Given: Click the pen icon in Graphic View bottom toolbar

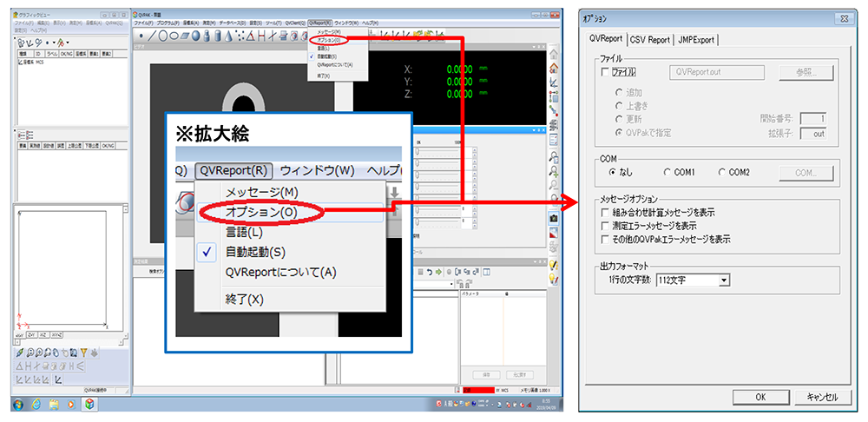Looking at the screenshot, I should click(20, 353).
